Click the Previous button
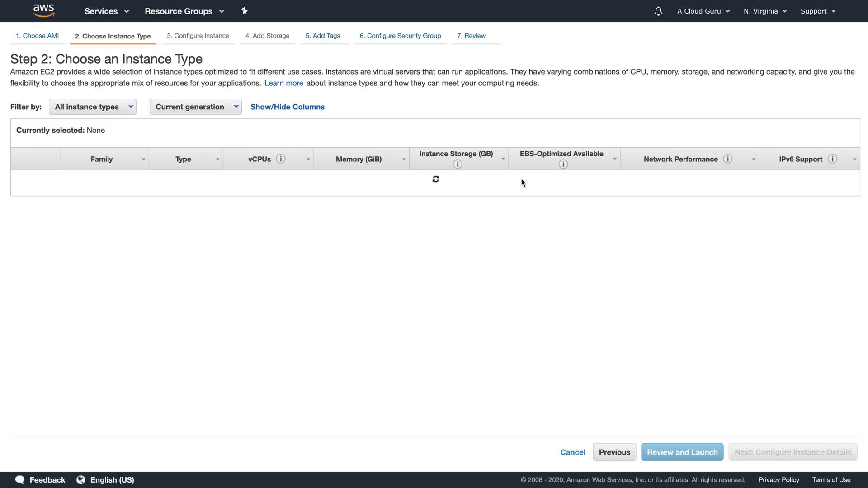This screenshot has width=868, height=488. pyautogui.click(x=614, y=452)
